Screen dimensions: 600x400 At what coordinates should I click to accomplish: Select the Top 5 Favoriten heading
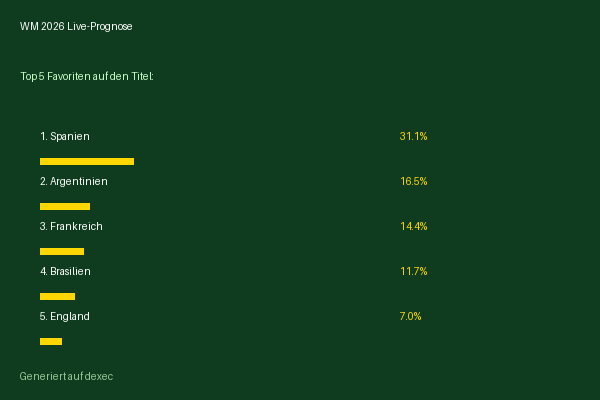pos(87,77)
